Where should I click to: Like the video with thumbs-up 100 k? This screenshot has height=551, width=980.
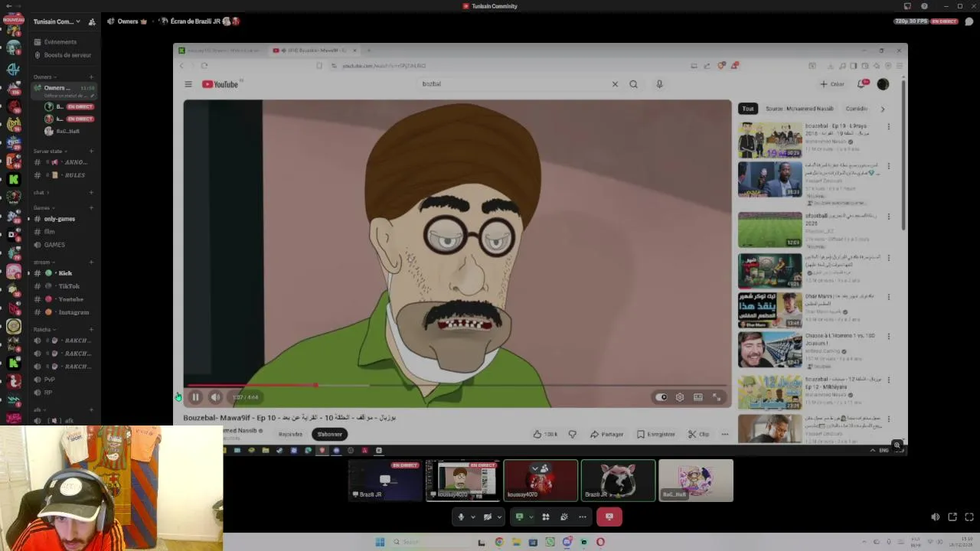tap(545, 434)
